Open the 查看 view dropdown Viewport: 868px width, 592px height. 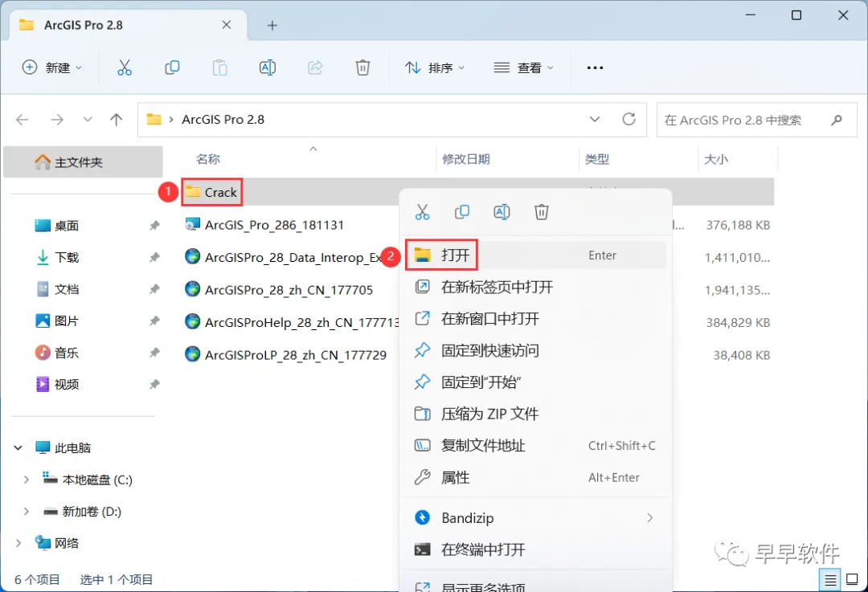[x=523, y=67]
